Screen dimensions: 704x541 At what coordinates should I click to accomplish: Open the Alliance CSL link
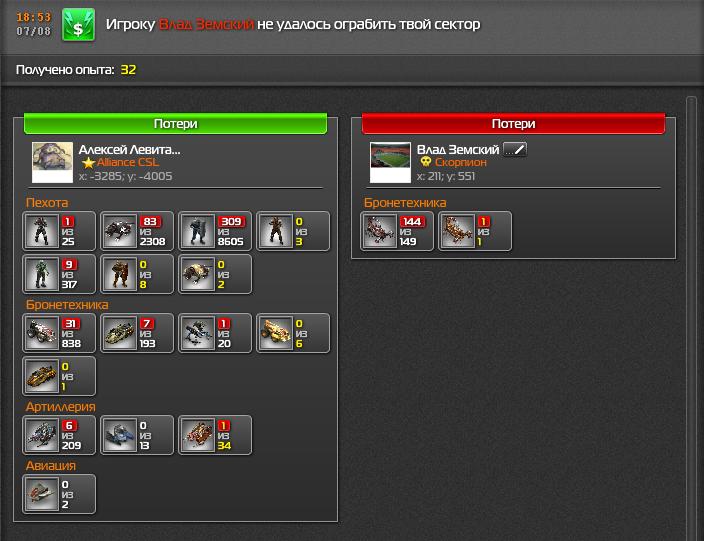coord(128,163)
